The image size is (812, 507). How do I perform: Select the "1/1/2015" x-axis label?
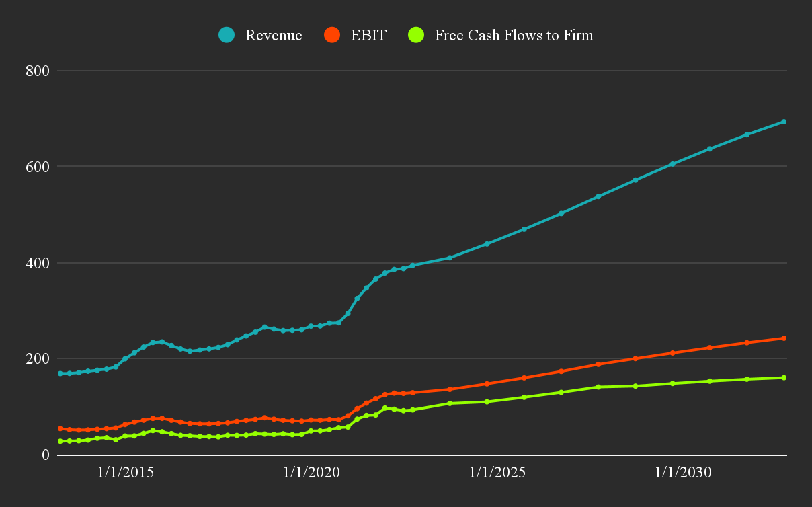(125, 473)
